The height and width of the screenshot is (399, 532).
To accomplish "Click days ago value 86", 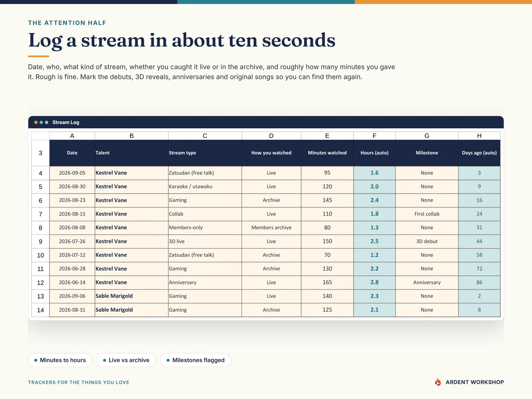I will (479, 282).
